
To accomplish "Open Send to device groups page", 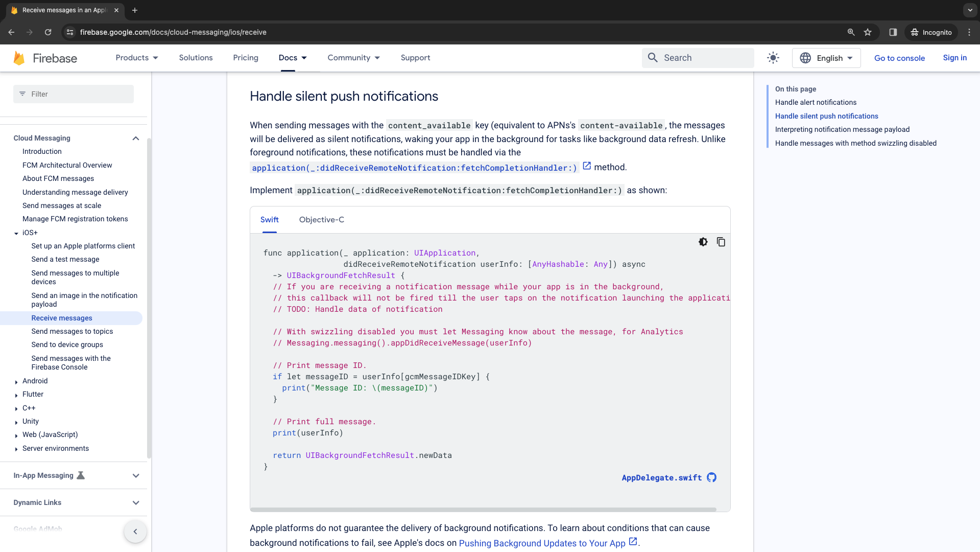I will [x=67, y=344].
